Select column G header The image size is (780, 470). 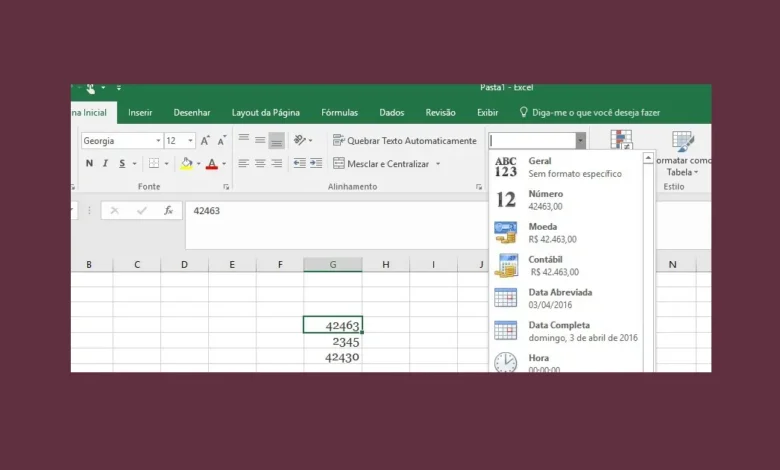333,265
